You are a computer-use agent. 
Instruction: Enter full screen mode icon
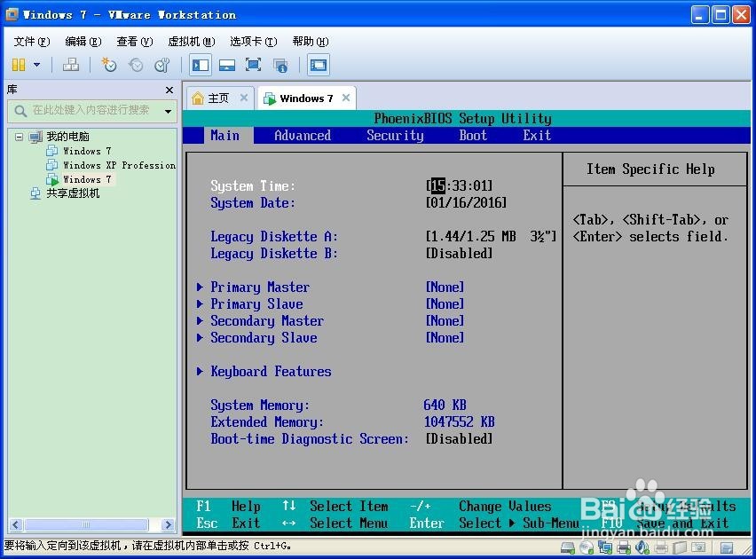point(253,65)
